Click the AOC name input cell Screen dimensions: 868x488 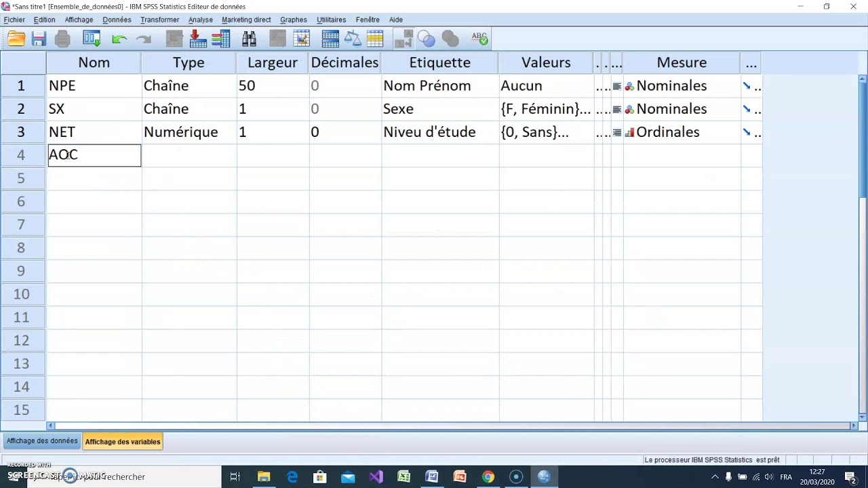(x=94, y=155)
